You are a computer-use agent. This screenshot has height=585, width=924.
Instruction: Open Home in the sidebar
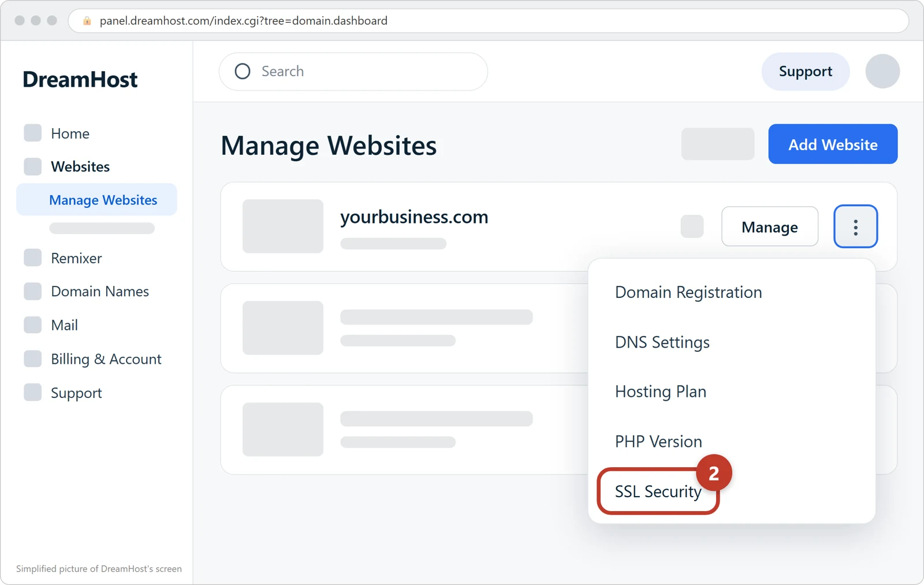click(70, 133)
